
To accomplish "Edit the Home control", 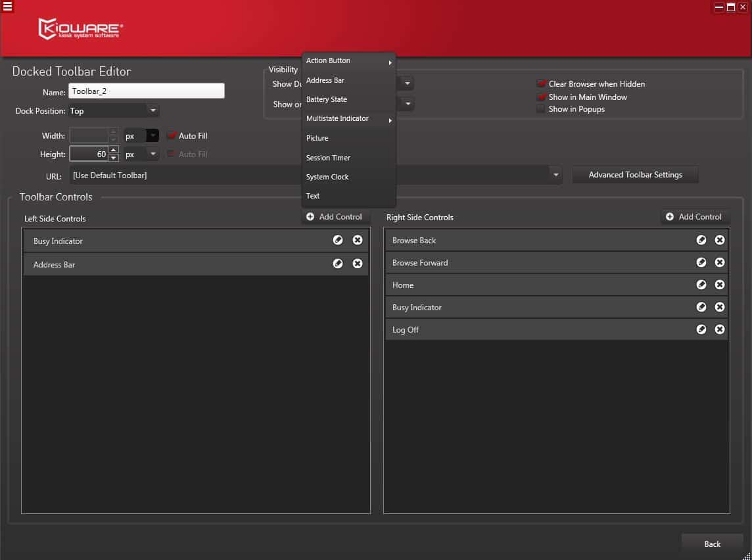I will point(701,285).
